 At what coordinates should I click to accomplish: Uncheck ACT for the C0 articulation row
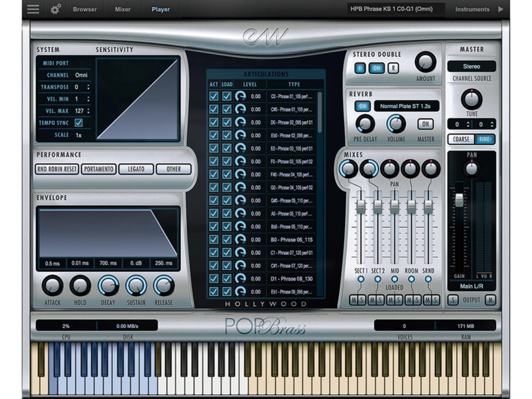[214, 96]
